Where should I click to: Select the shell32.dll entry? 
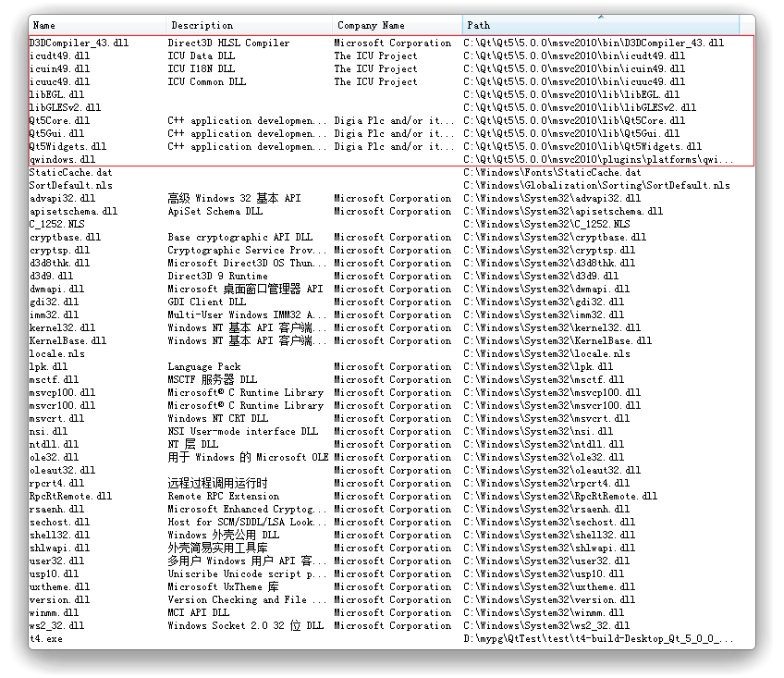point(60,536)
